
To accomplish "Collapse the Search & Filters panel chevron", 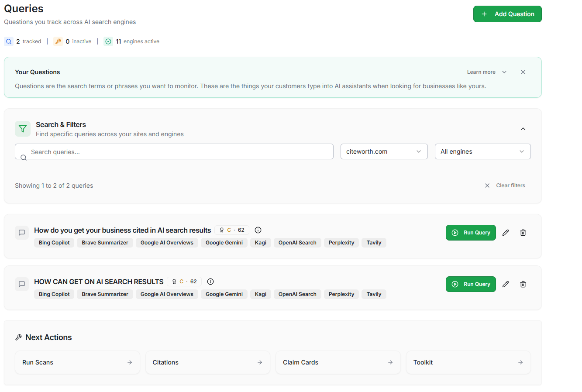I will 523,129.
